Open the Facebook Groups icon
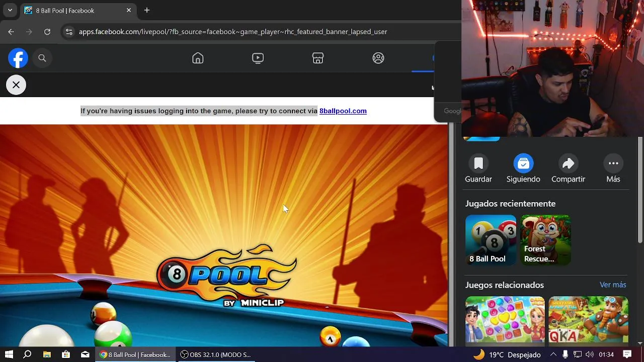 pyautogui.click(x=378, y=58)
